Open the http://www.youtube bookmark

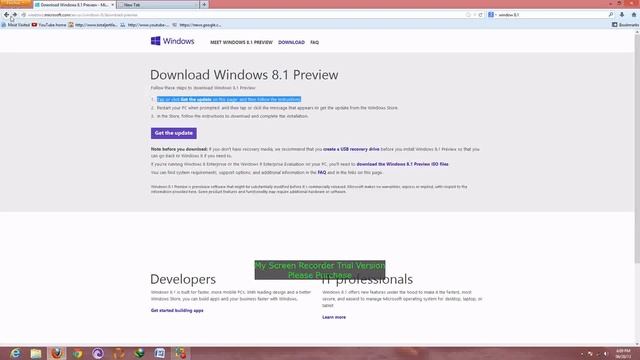pos(144,25)
